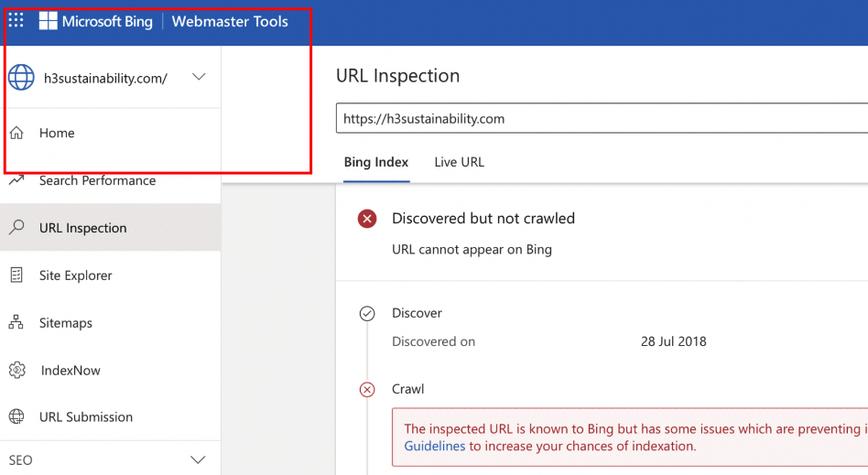Click the red error icon by Discovered but not crawled
The image size is (868, 475).
point(367,219)
